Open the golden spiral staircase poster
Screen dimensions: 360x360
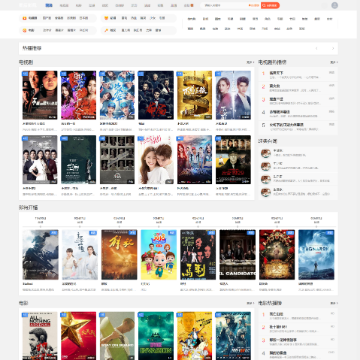pyautogui.click(x=194, y=95)
